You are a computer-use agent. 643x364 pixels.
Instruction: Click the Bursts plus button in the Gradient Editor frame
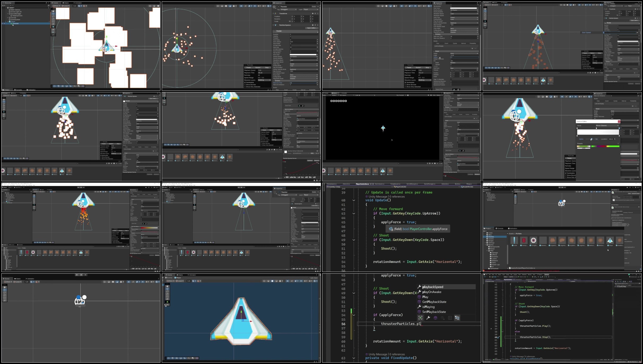coord(633,106)
